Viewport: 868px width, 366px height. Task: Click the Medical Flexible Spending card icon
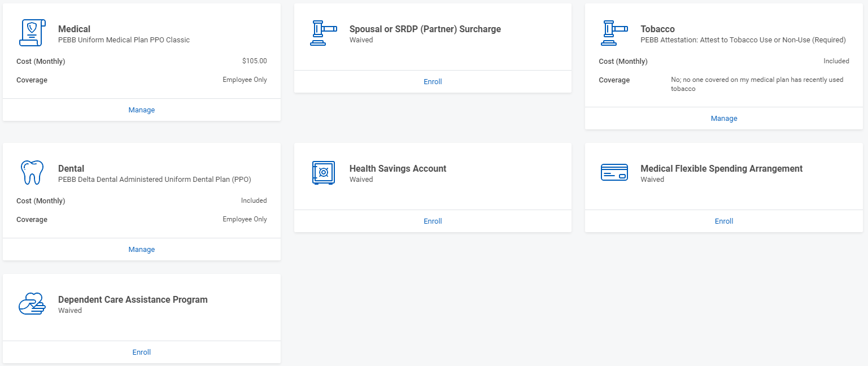click(614, 172)
